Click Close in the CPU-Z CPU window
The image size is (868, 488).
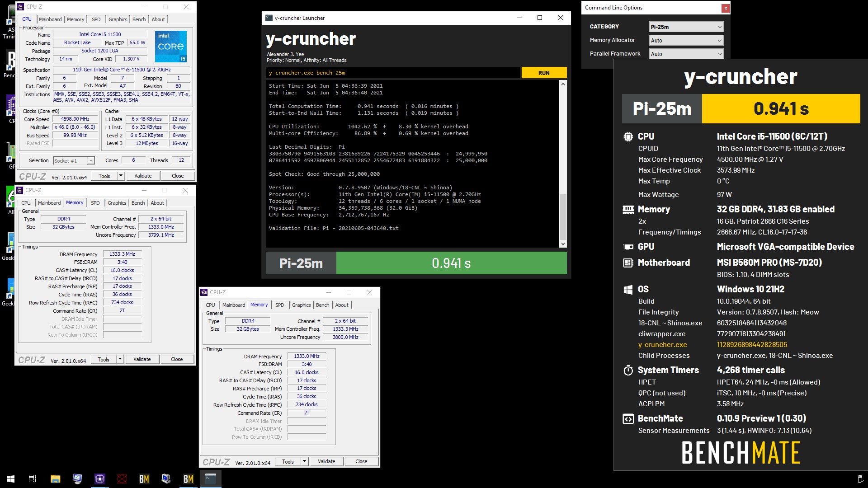point(178,176)
